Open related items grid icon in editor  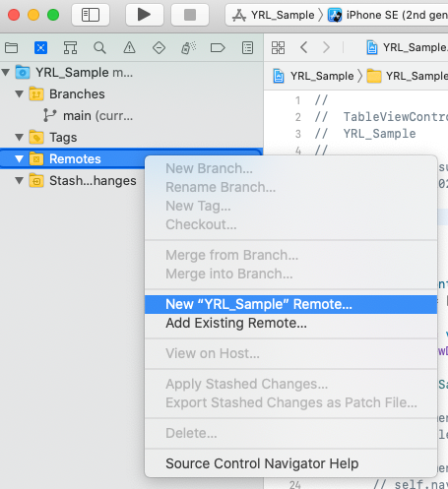tap(278, 48)
